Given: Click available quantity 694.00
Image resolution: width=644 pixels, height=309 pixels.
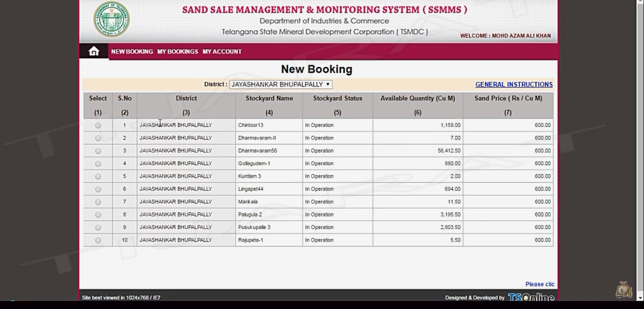Looking at the screenshot, I should coord(453,189).
